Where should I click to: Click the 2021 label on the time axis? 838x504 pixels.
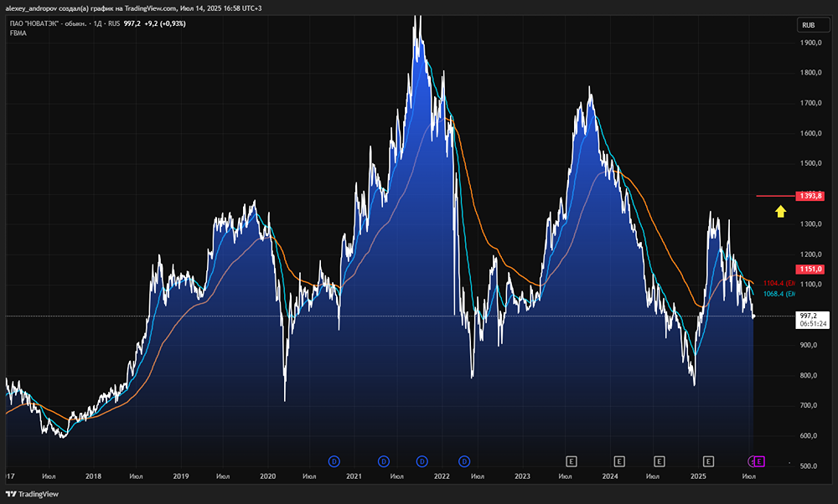click(354, 476)
